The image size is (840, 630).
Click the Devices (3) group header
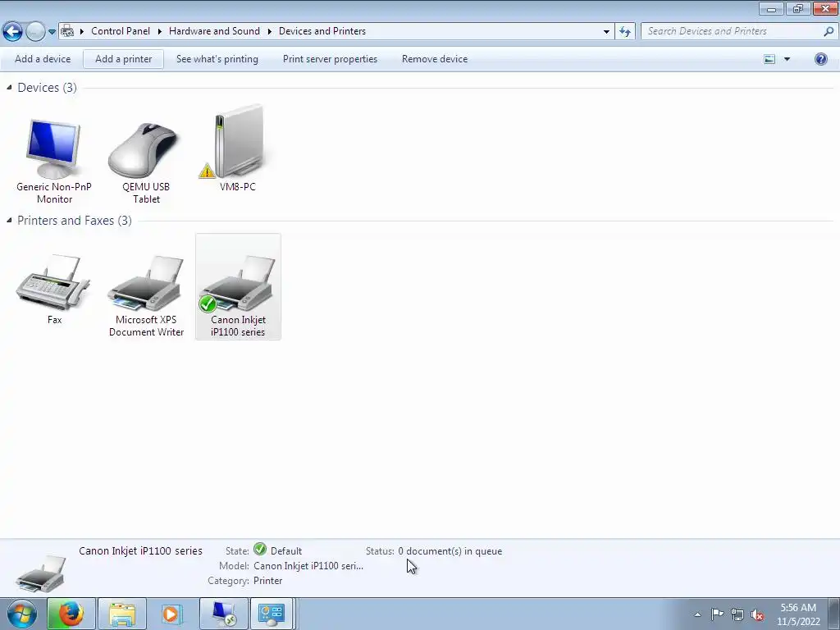(x=47, y=87)
